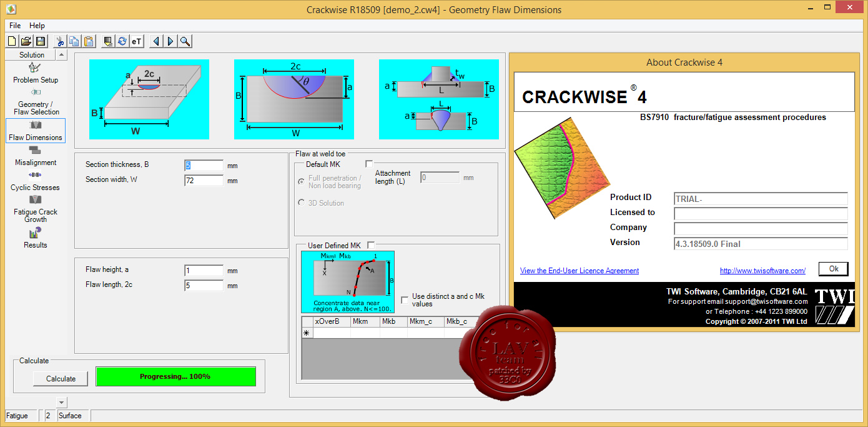Open the Fatigue Crack Growth step
The width and height of the screenshot is (868, 427).
(x=36, y=209)
